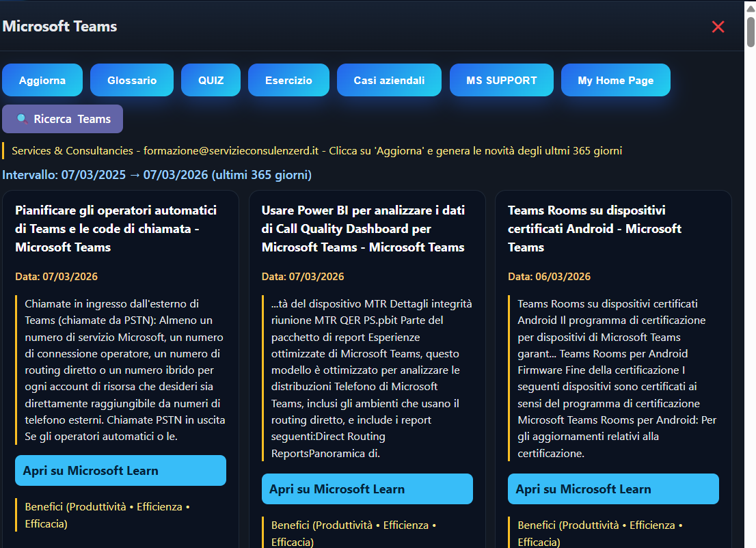The image size is (756, 548).
Task: Click Benefici text in the Pianificare card
Action: pyautogui.click(x=107, y=515)
